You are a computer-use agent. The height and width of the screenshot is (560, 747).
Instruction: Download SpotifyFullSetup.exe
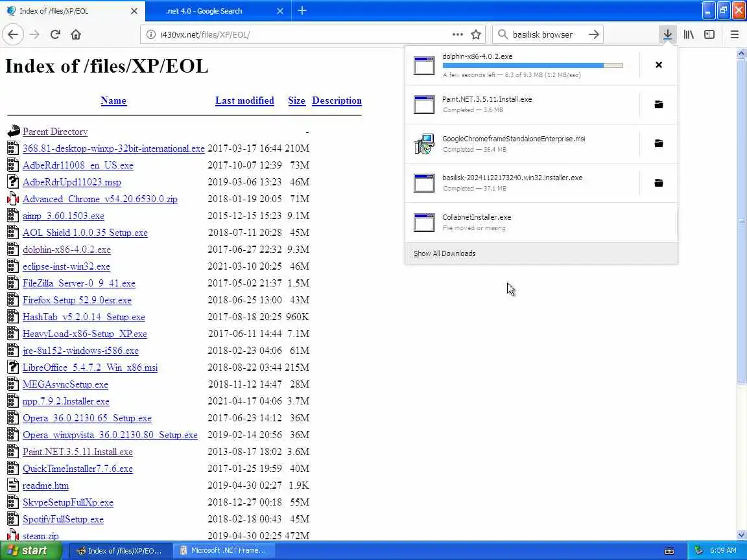point(63,520)
